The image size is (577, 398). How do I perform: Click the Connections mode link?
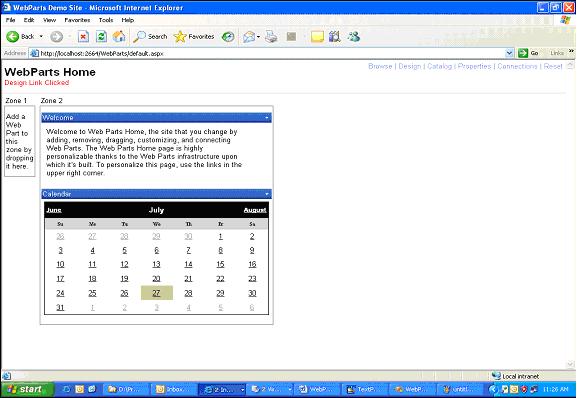517,66
